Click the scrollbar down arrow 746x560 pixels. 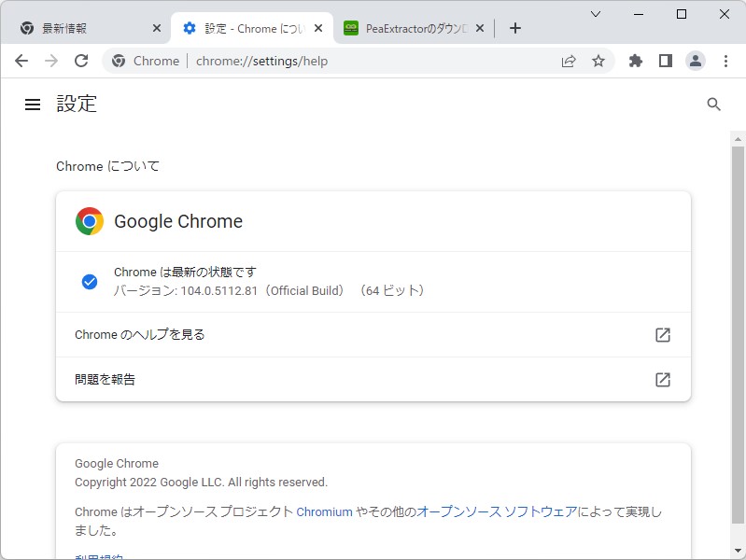[738, 551]
